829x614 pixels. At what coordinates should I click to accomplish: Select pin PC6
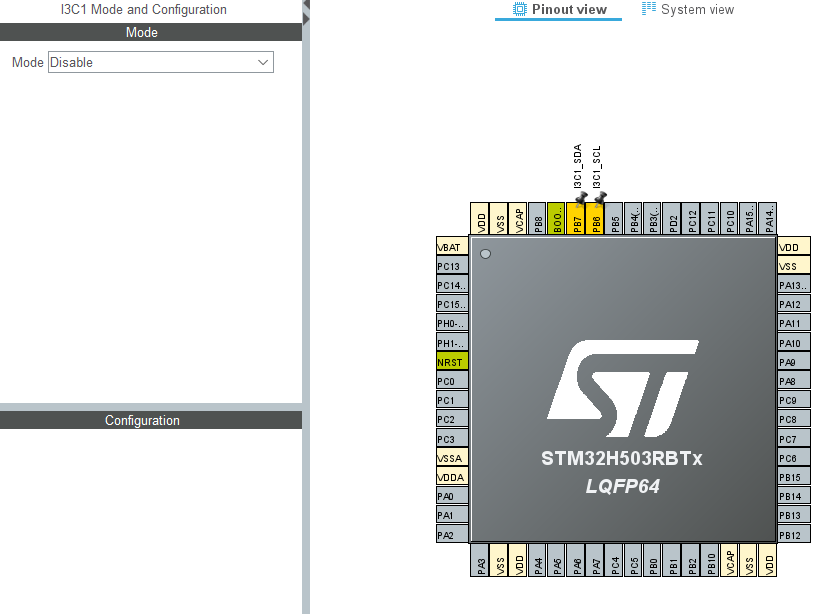click(794, 458)
